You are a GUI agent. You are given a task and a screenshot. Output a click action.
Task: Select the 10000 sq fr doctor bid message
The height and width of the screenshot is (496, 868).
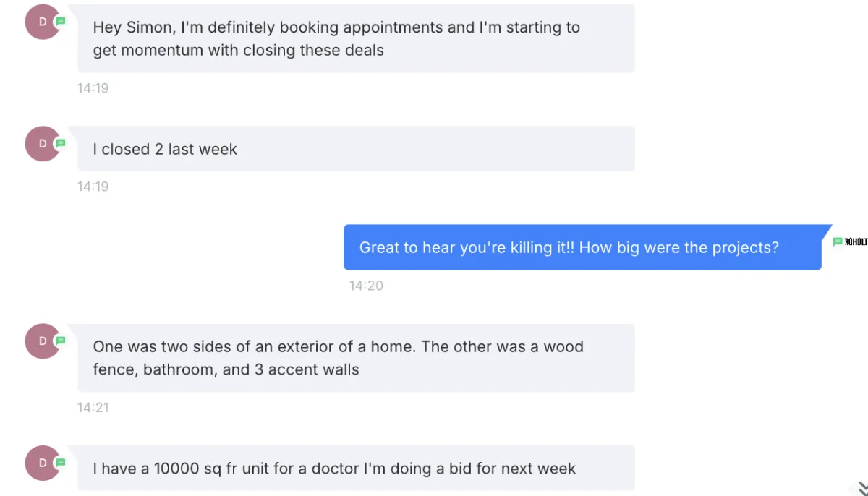[356, 469]
